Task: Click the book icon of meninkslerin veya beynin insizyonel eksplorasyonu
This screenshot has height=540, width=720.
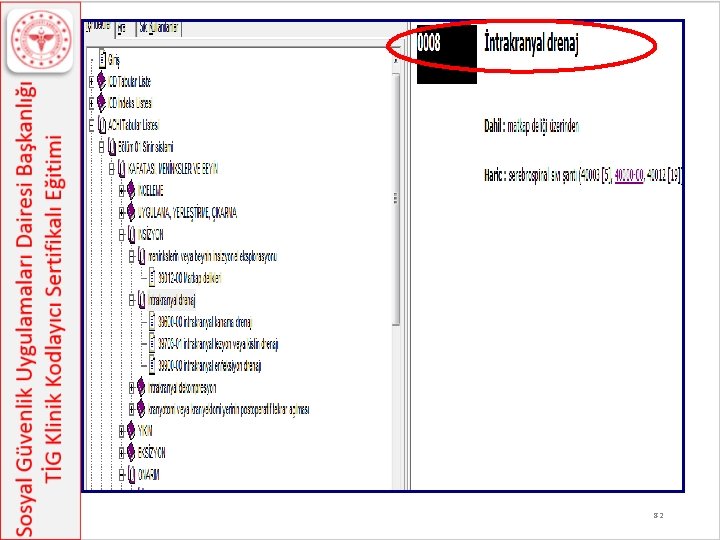Action: (x=141, y=256)
